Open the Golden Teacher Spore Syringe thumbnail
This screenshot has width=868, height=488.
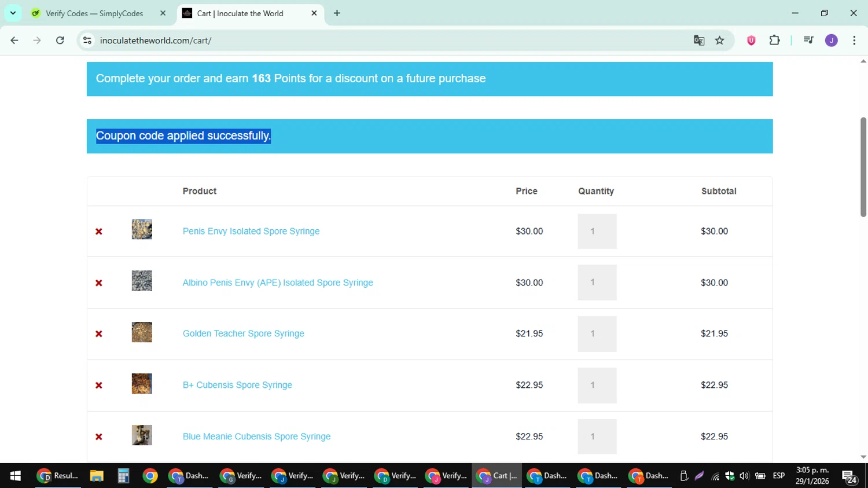coord(142,332)
